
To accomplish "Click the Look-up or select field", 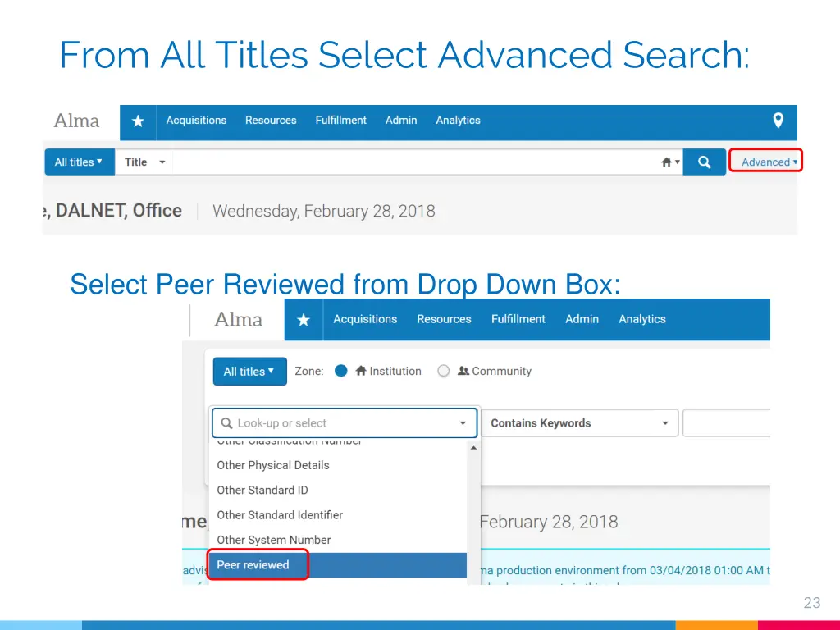I will point(345,423).
